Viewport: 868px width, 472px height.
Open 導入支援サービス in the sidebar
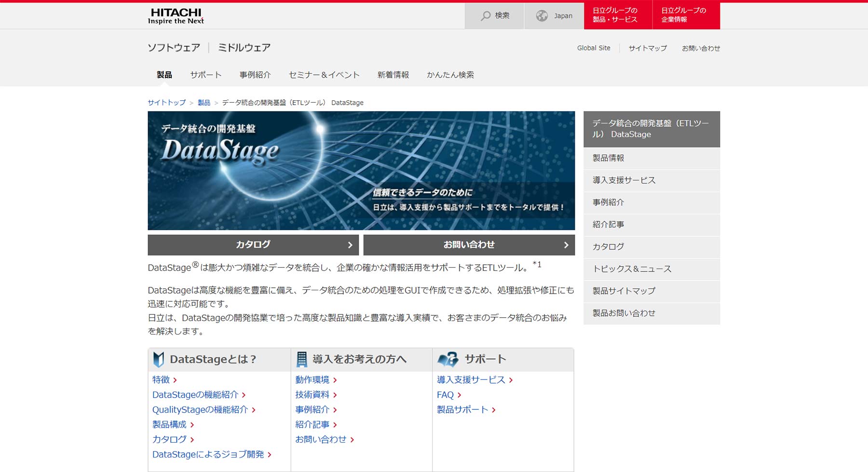click(651, 180)
